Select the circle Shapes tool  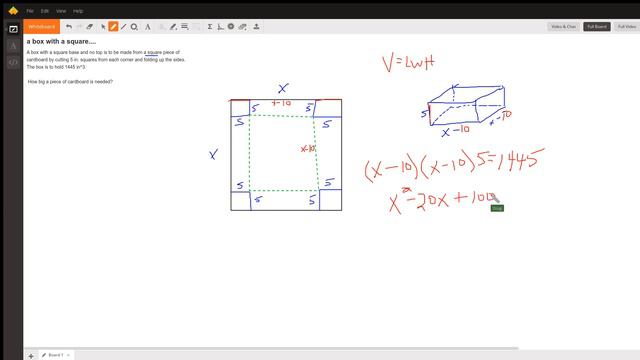[134, 27]
